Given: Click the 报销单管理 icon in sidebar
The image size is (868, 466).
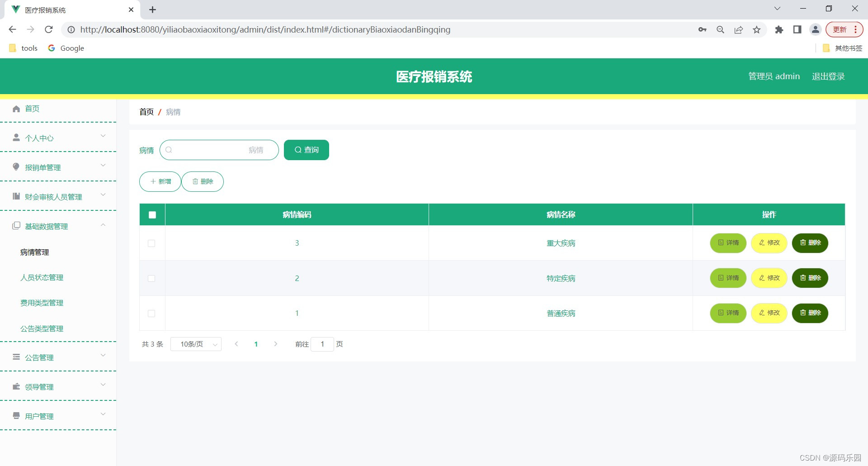Looking at the screenshot, I should pyautogui.click(x=16, y=167).
